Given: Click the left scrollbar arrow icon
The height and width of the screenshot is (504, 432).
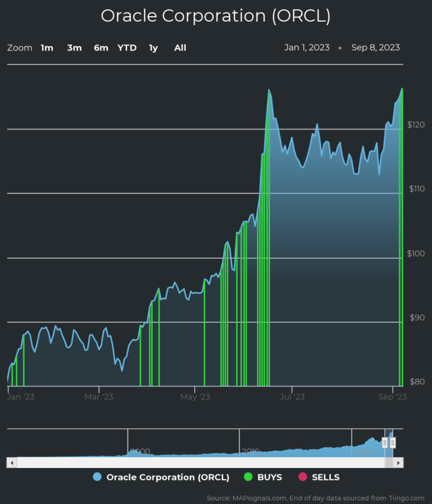Looking at the screenshot, I should coord(11,463).
